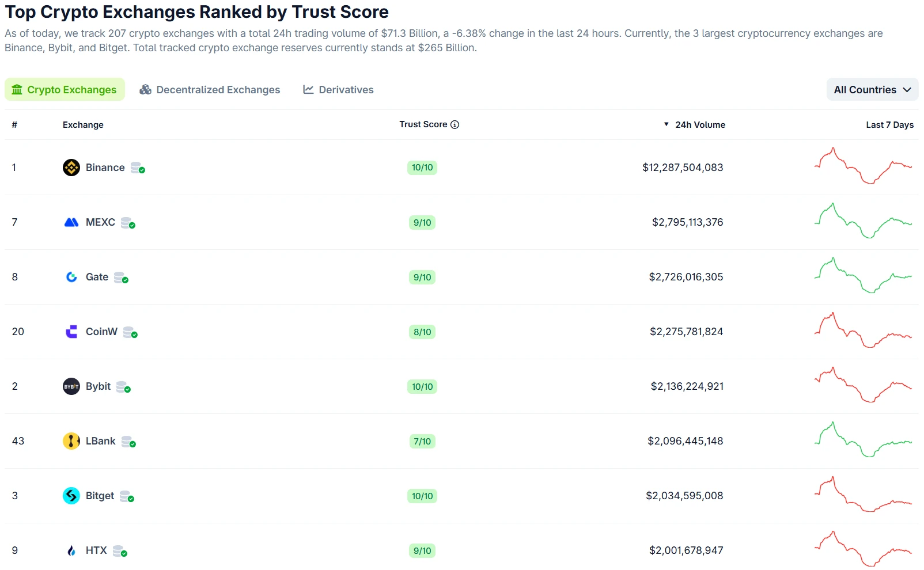Open the HTX exchange link
The height and width of the screenshot is (570, 924).
(96, 550)
